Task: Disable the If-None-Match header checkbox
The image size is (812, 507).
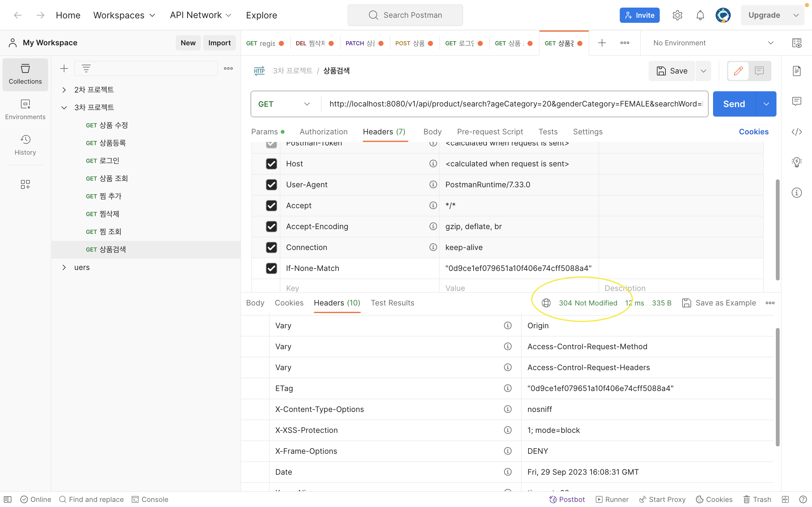Action: pos(271,268)
